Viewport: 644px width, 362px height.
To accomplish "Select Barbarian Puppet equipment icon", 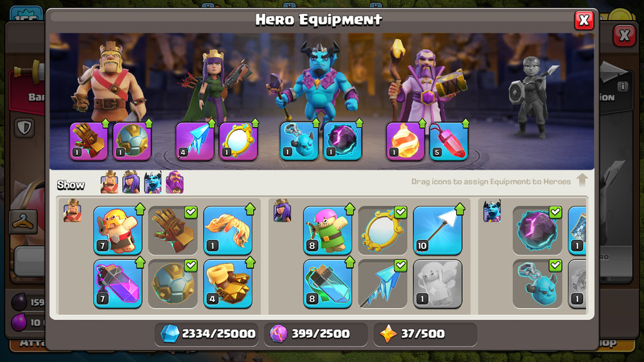I will (x=118, y=230).
